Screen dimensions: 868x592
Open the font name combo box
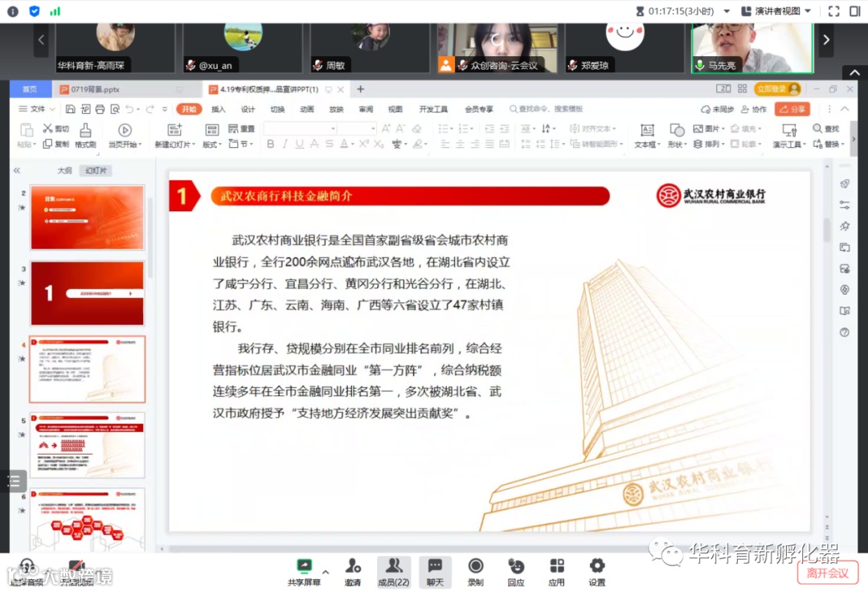300,129
